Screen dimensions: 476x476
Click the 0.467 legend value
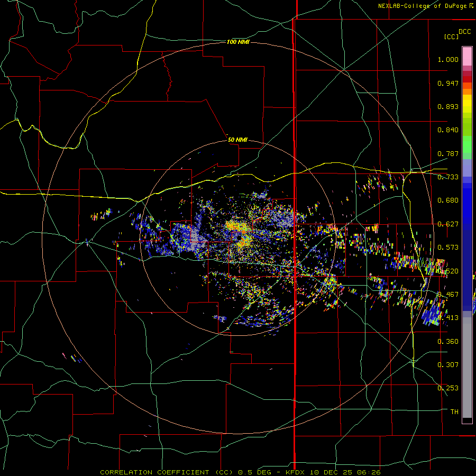pyautogui.click(x=448, y=295)
